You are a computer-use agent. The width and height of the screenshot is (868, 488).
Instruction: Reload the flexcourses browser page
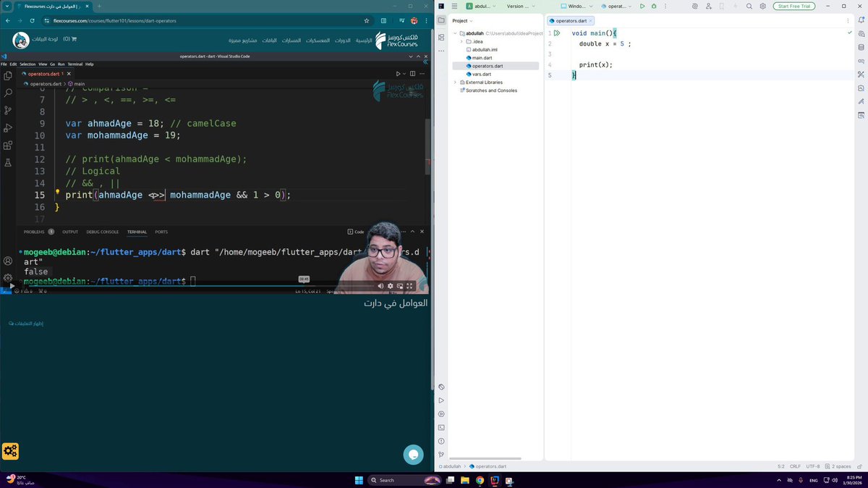(x=33, y=20)
